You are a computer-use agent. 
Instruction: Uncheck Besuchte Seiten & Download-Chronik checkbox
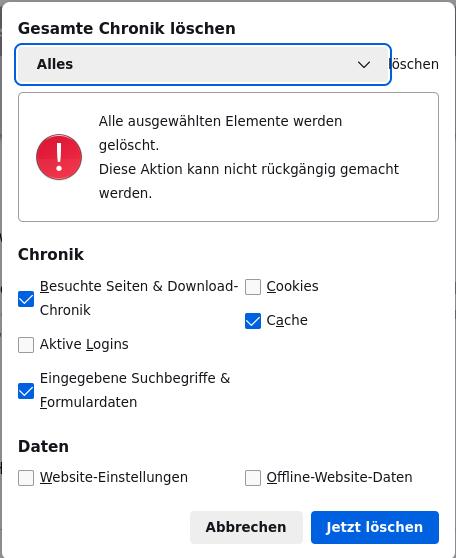pyautogui.click(x=26, y=299)
